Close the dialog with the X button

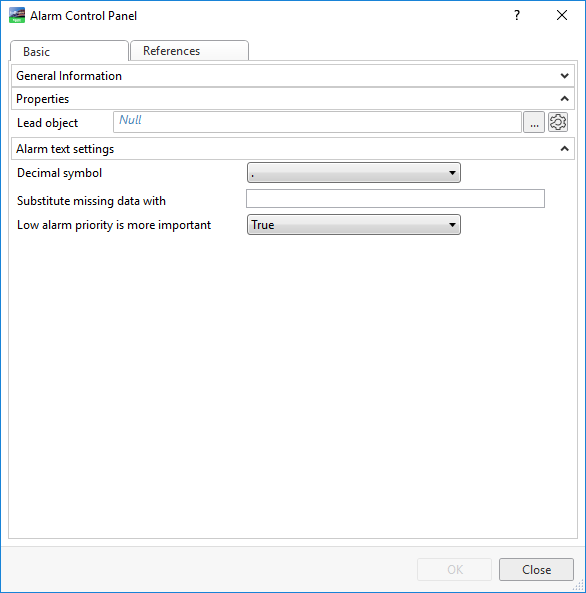pos(562,16)
